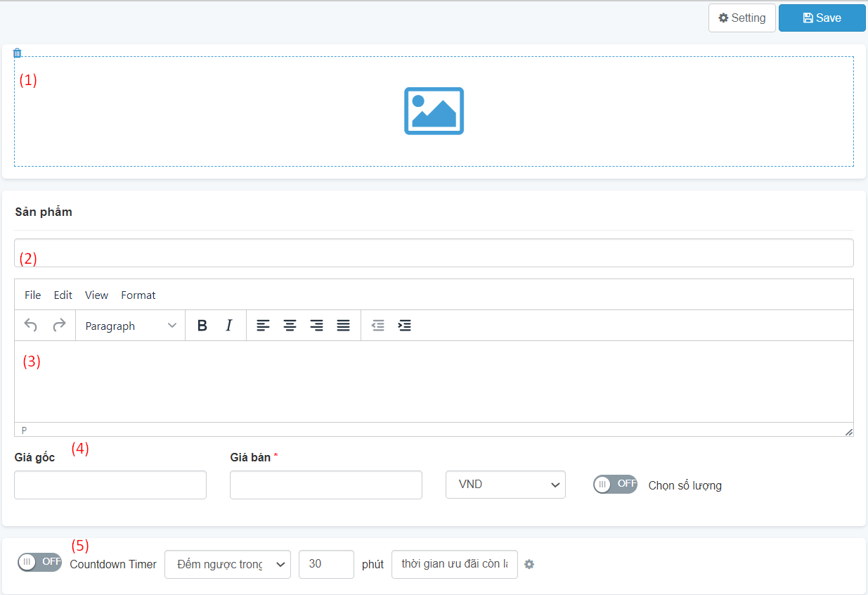Decrease paragraph indent
This screenshot has width=868, height=595.
pos(378,326)
